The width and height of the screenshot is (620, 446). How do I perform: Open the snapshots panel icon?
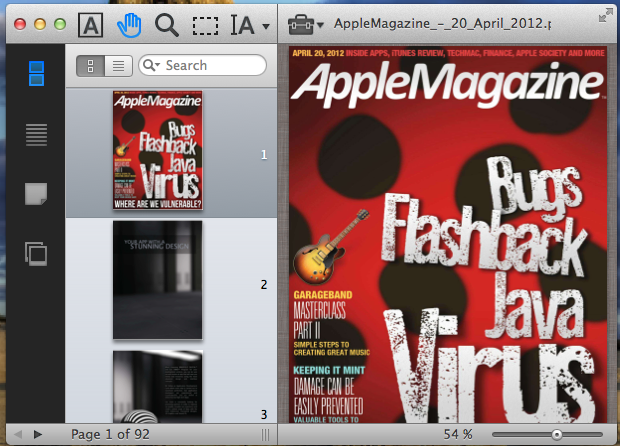(x=36, y=253)
